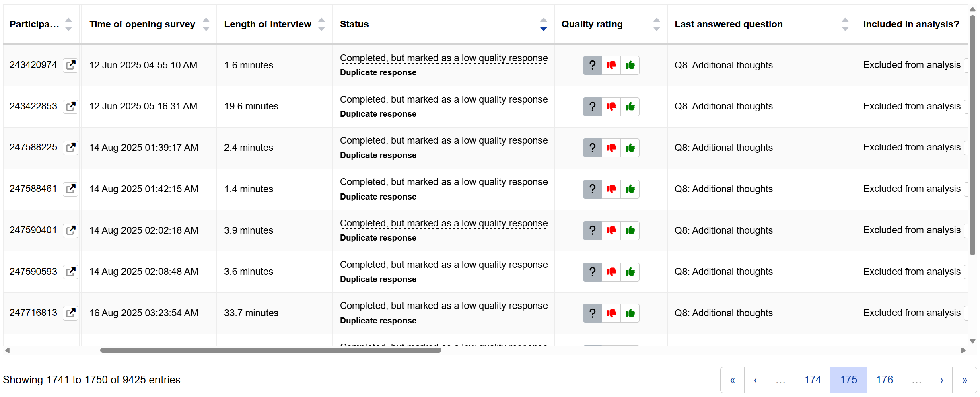The image size is (980, 397).
Task: Thumbs up row 247716813
Action: tap(630, 313)
